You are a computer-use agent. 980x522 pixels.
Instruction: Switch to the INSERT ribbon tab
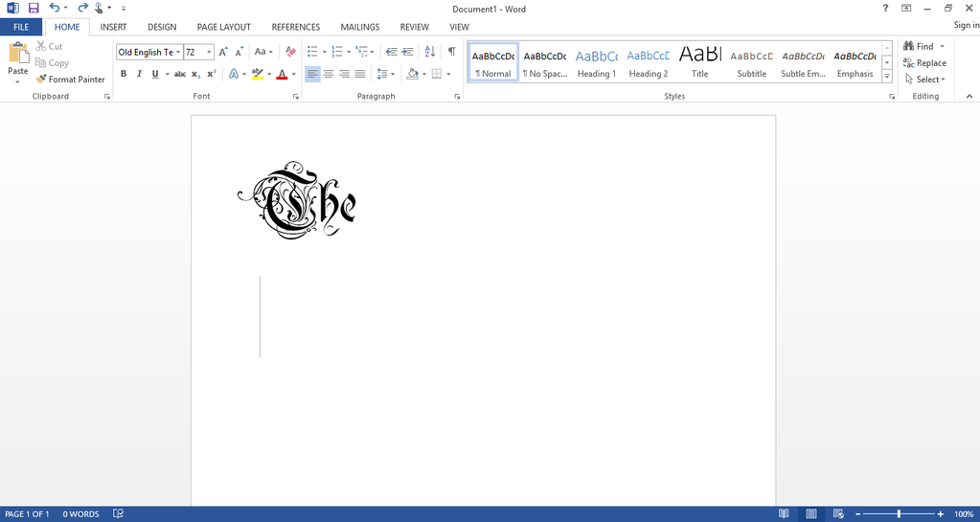coord(113,27)
